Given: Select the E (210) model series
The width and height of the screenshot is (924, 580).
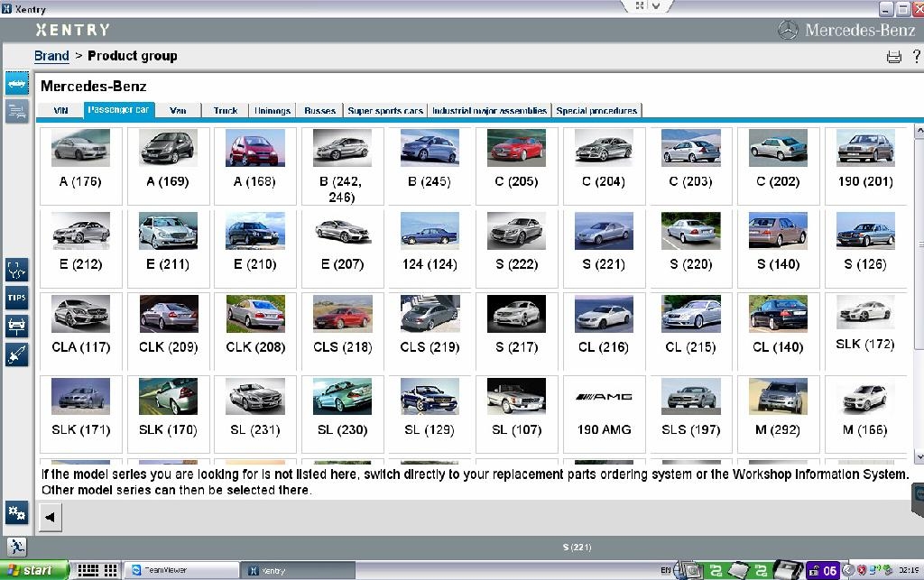Looking at the screenshot, I should (x=255, y=249).
